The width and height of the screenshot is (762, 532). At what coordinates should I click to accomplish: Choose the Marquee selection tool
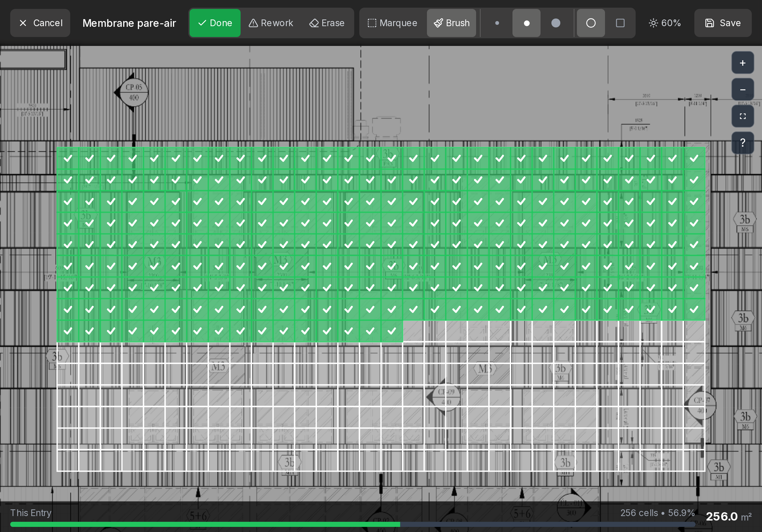[392, 23]
